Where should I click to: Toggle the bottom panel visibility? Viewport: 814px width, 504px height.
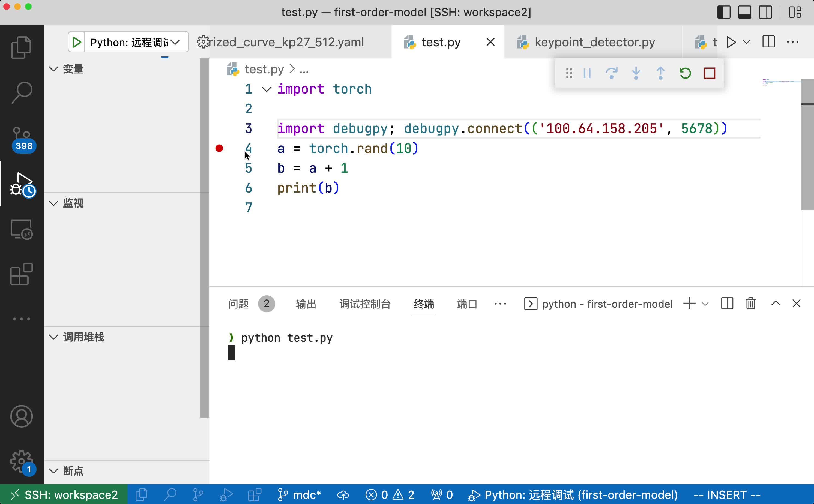(x=745, y=12)
